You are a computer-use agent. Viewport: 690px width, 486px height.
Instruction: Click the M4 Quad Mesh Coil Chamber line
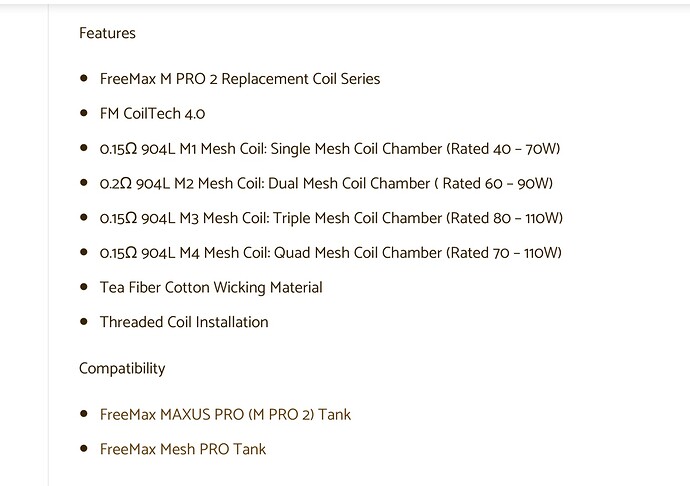tap(330, 253)
